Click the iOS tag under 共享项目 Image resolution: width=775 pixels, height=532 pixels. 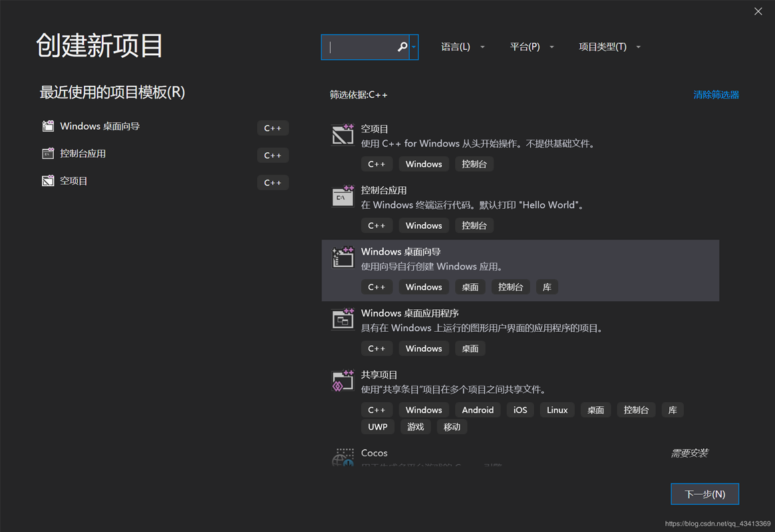[520, 410]
